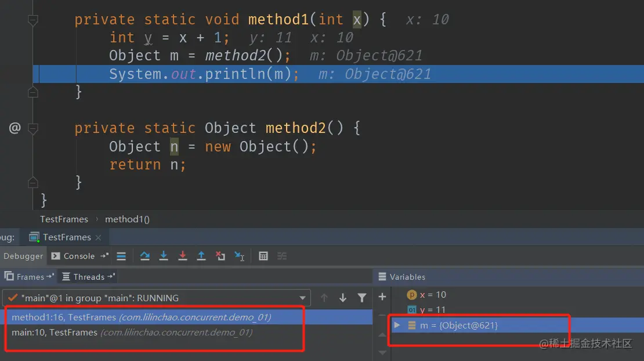Click the Trace Current Stream Chain icon

pyautogui.click(x=282, y=257)
